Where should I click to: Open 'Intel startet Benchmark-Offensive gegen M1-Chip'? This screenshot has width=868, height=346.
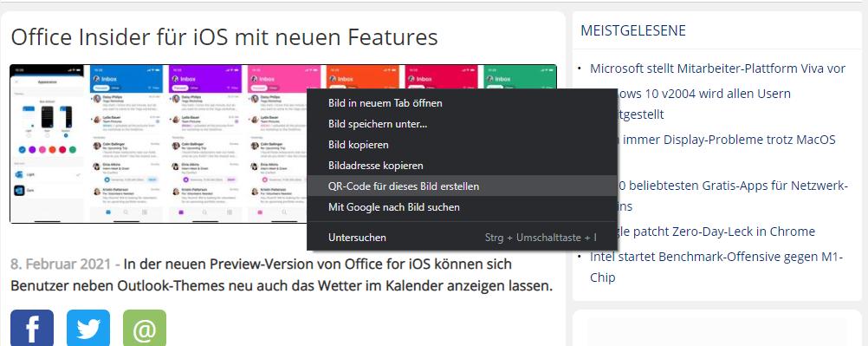click(x=716, y=267)
